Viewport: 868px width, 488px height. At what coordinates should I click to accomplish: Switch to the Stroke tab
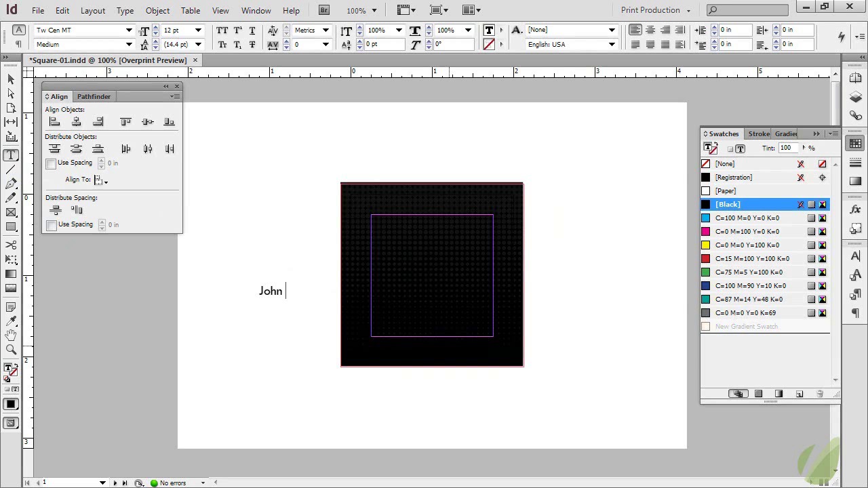click(759, 134)
